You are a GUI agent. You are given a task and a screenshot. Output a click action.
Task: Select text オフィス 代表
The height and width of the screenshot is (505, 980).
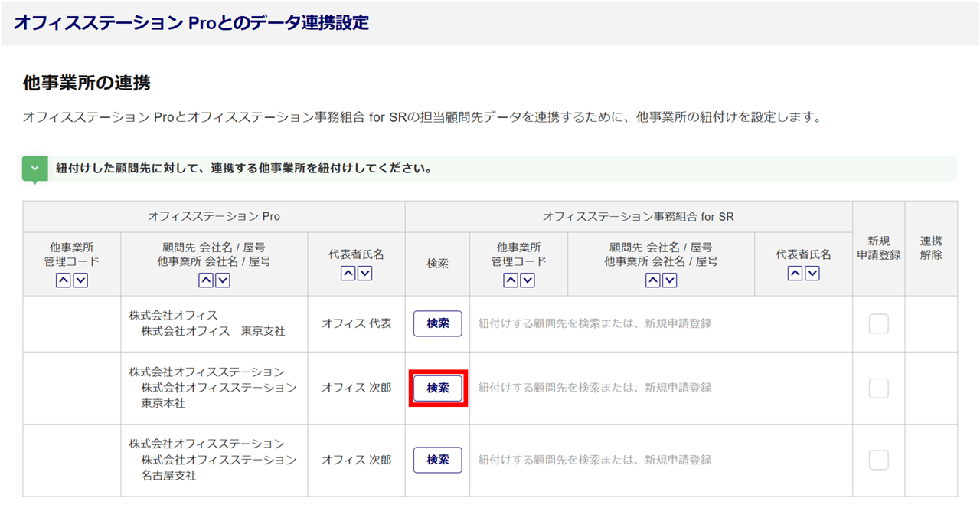(x=356, y=323)
